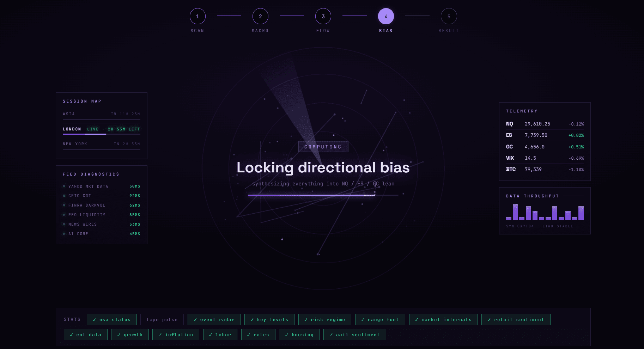
Task: Toggle the tape pulse chip
Action: coord(162,319)
